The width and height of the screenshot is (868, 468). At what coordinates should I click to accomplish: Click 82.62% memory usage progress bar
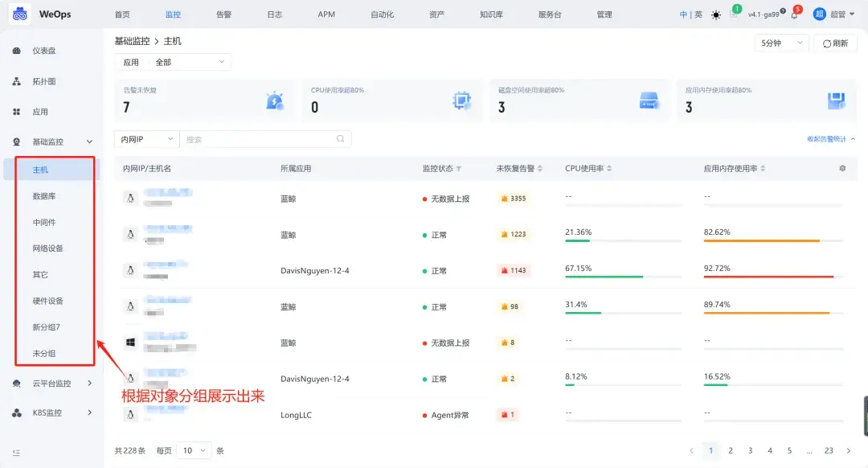point(773,240)
